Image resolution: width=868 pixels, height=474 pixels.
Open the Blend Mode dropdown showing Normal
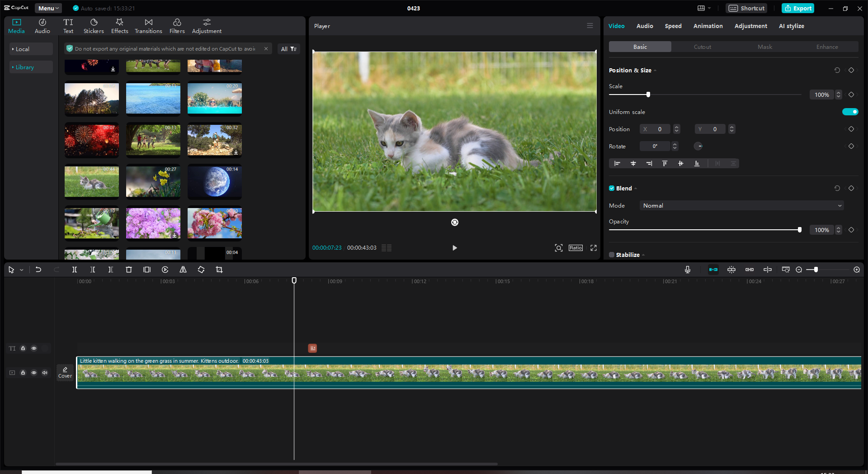click(741, 205)
